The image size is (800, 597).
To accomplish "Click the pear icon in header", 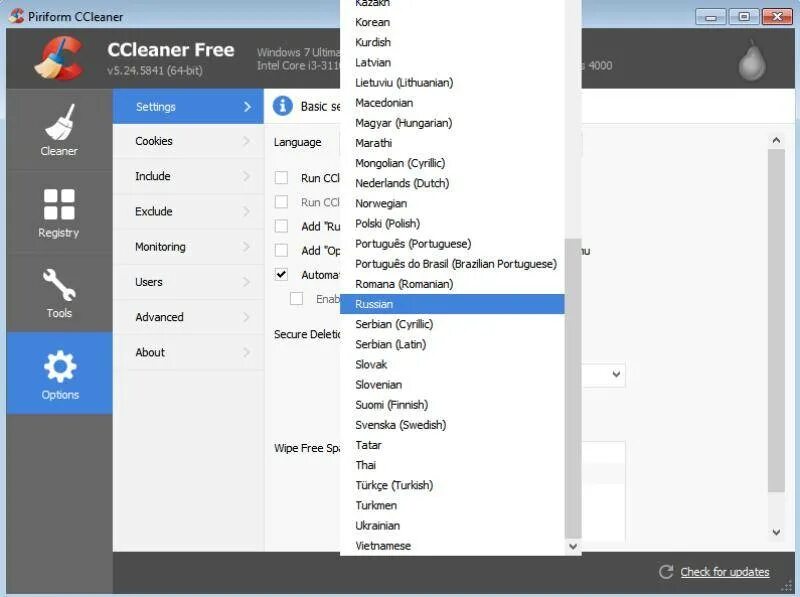I will tap(752, 60).
